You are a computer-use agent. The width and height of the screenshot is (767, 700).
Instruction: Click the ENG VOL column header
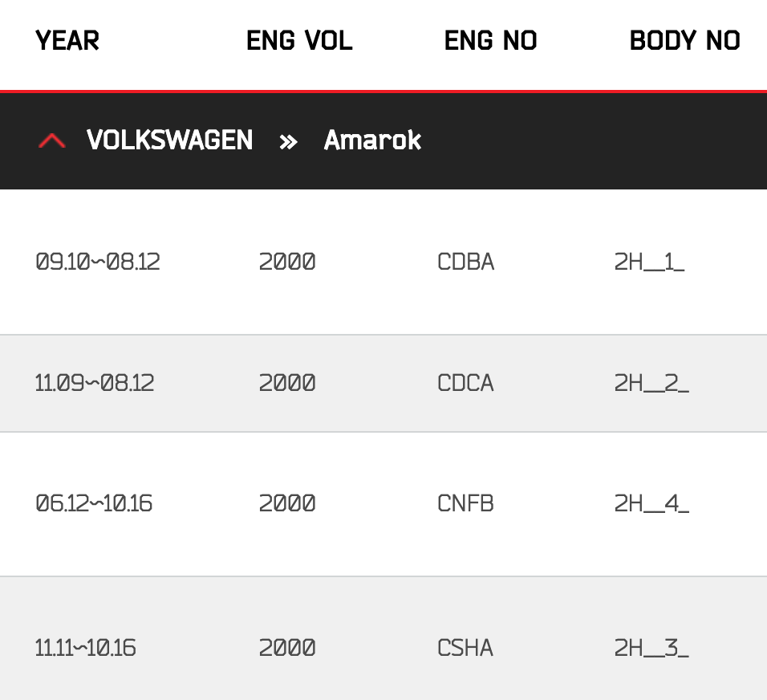click(x=299, y=40)
